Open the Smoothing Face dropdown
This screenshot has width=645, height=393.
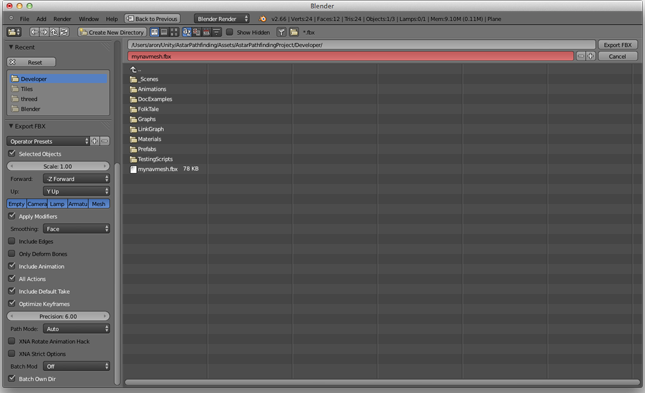[x=76, y=229]
